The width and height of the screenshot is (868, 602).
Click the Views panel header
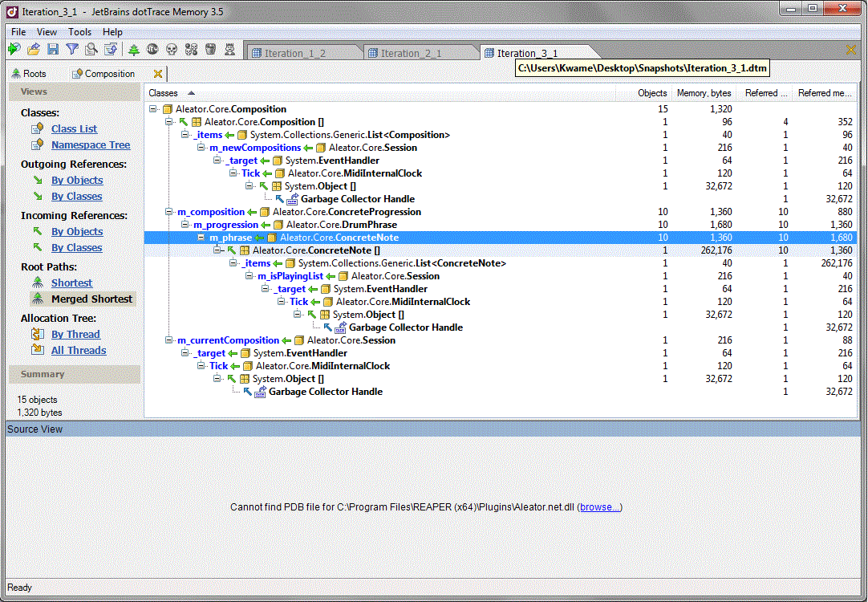point(74,92)
